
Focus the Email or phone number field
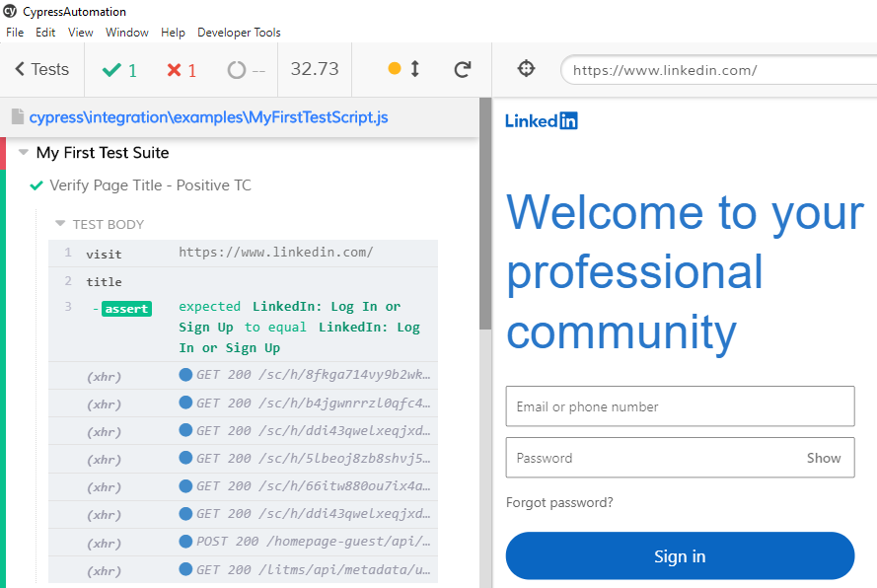point(680,406)
